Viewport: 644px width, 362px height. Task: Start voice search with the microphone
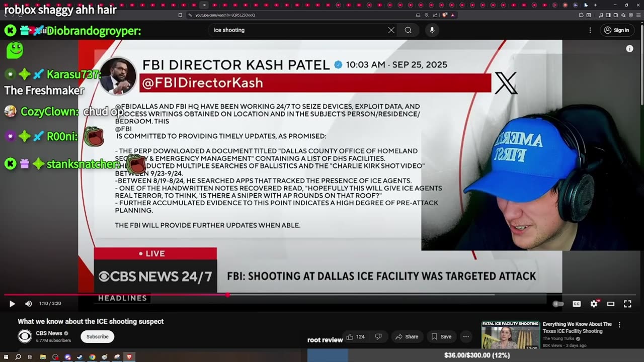pos(432,30)
